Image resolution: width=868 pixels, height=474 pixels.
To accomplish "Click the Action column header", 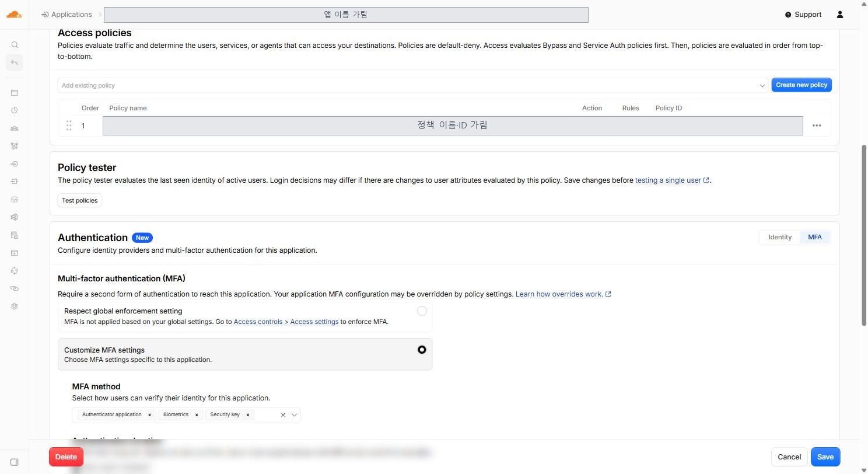I will point(592,108).
